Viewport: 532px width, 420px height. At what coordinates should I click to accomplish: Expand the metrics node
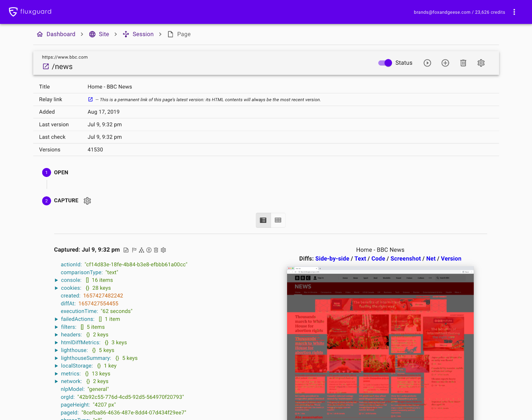pyautogui.click(x=56, y=374)
